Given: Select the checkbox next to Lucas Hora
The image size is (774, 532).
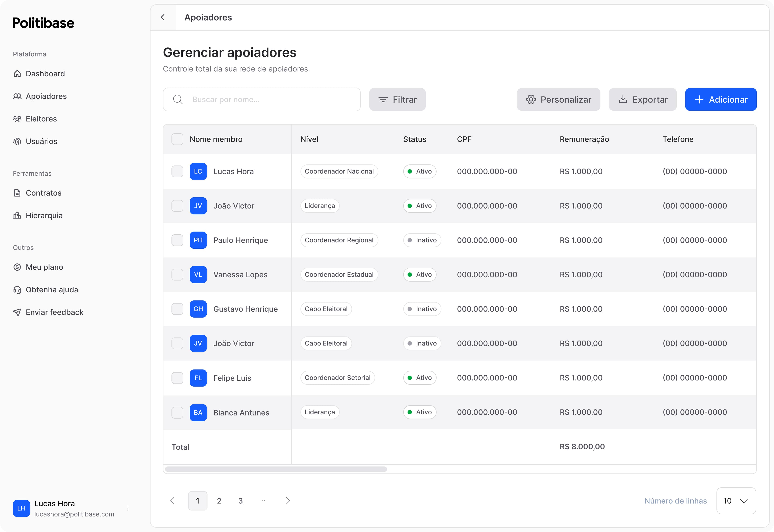Looking at the screenshot, I should [177, 171].
